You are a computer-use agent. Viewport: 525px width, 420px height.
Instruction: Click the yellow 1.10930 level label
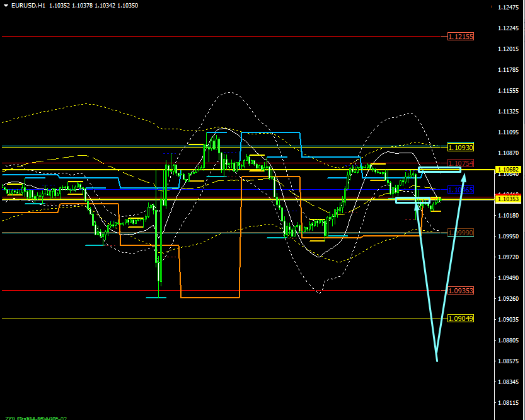461,148
